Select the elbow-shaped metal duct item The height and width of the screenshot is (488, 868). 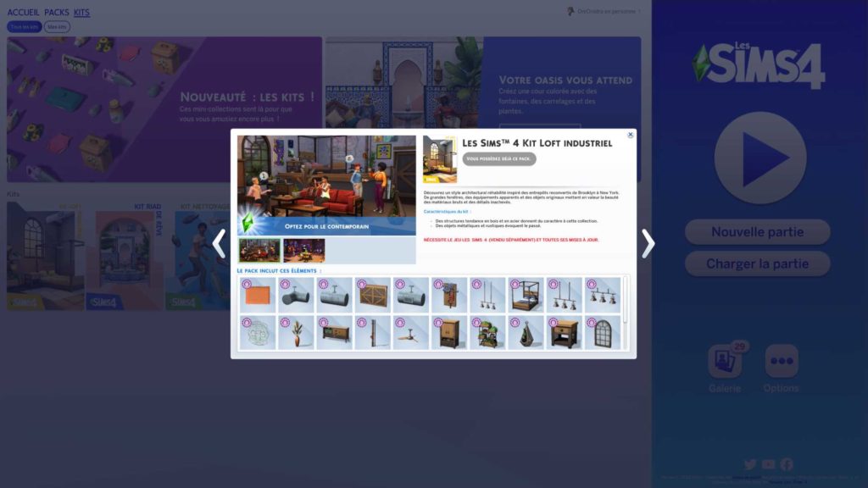pos(296,295)
